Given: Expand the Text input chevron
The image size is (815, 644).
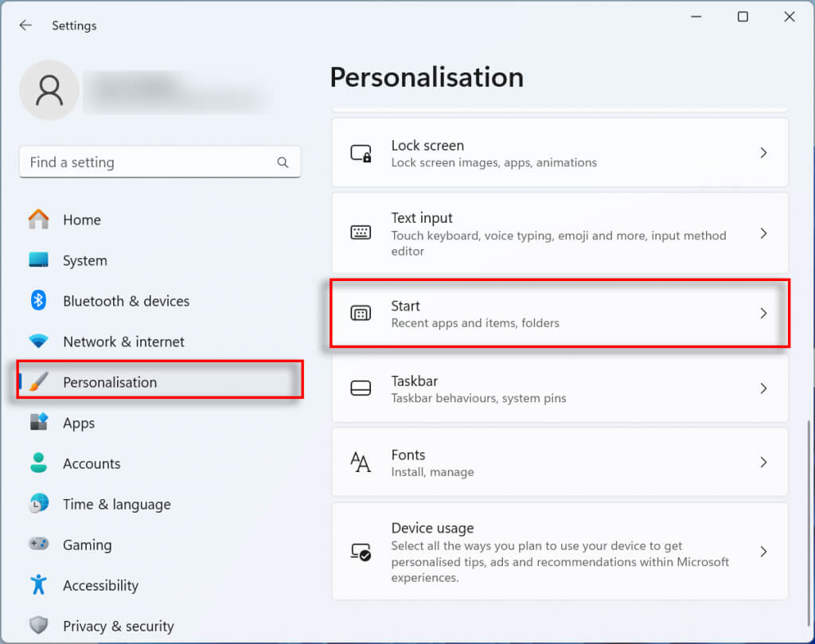Looking at the screenshot, I should click(763, 234).
